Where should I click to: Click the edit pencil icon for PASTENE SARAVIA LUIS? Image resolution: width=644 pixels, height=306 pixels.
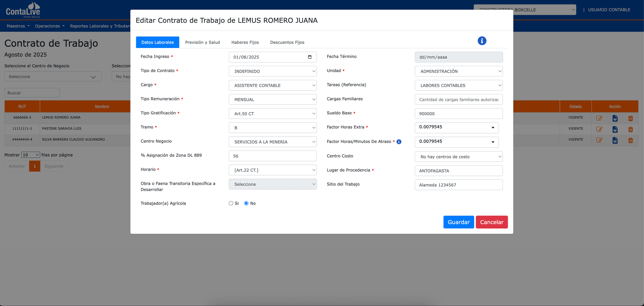pyautogui.click(x=599, y=129)
